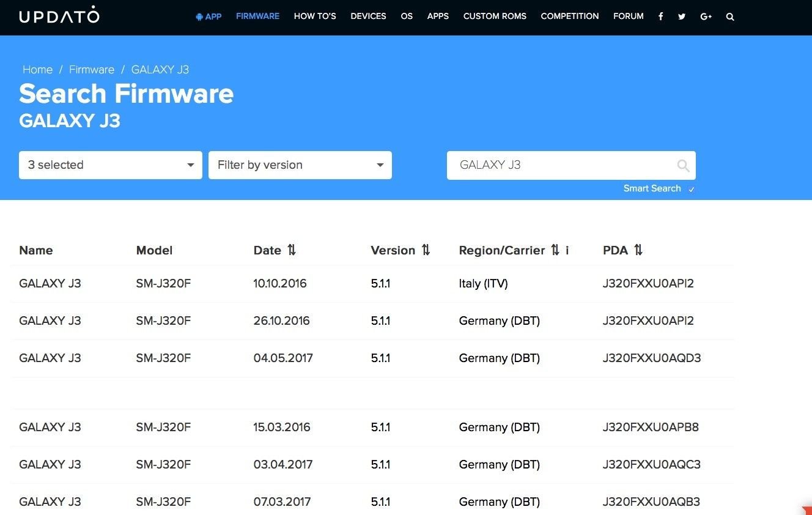Go to FIRMWARE menu item
This screenshot has width=812, height=515.
pos(257,17)
